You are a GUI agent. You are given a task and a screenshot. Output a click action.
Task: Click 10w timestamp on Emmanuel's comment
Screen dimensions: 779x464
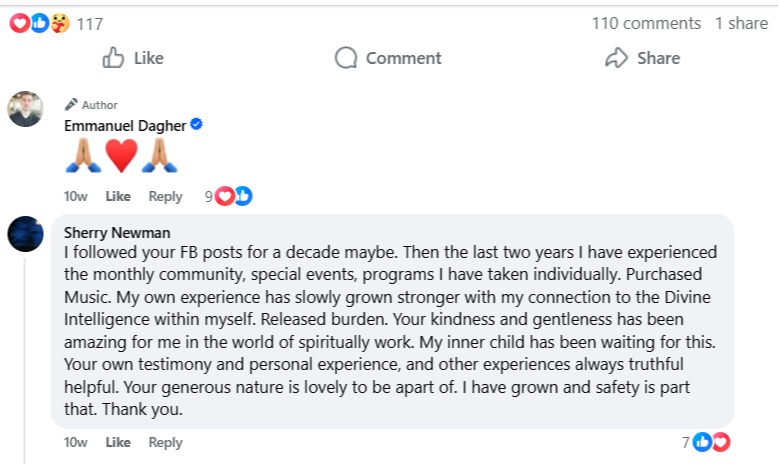coord(75,196)
